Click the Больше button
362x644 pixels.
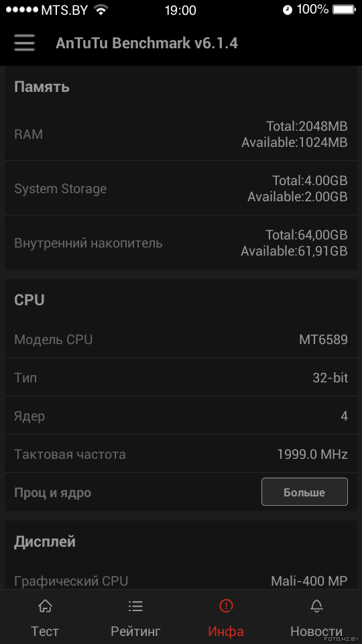pos(304,492)
